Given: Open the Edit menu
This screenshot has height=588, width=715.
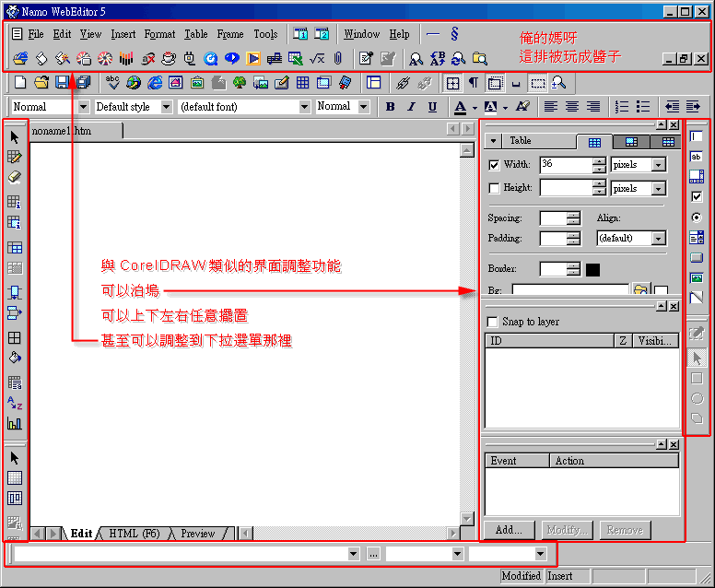Looking at the screenshot, I should [x=62, y=34].
